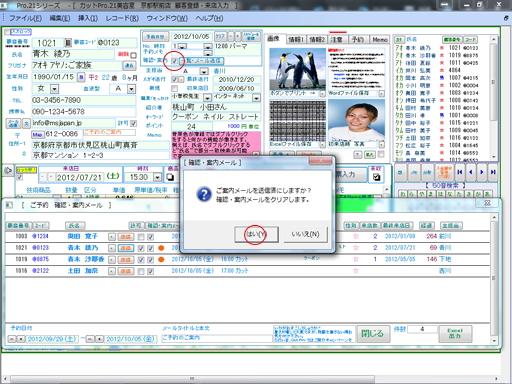The width and height of the screenshot is (512, 384).
Task: Open the visit time 15:30 dropdown
Action: [x=157, y=177]
